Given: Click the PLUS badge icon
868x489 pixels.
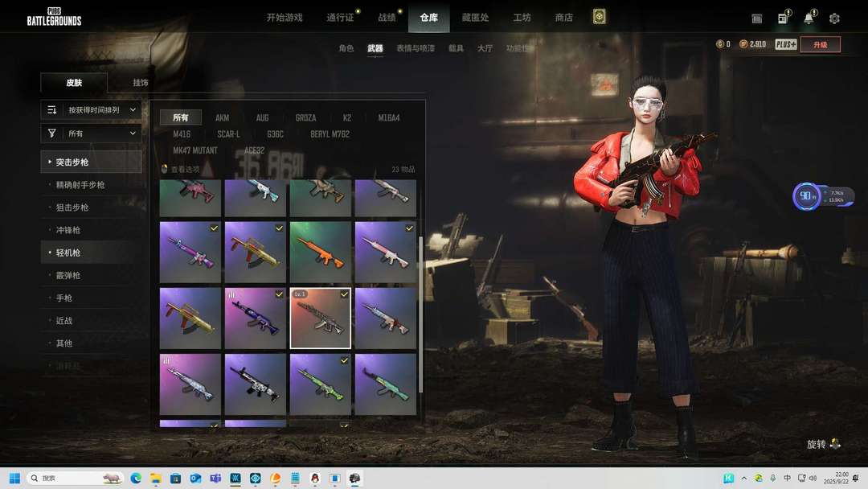Looking at the screenshot, I should coord(785,44).
